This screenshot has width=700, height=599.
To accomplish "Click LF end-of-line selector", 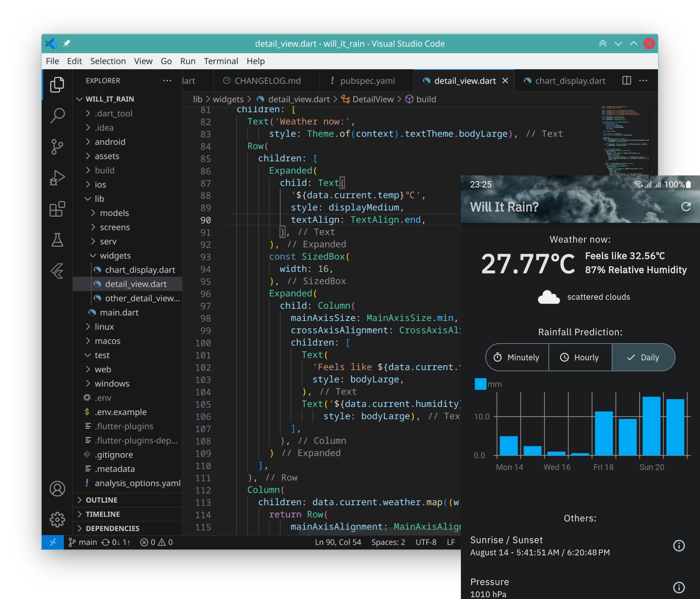I will [451, 542].
